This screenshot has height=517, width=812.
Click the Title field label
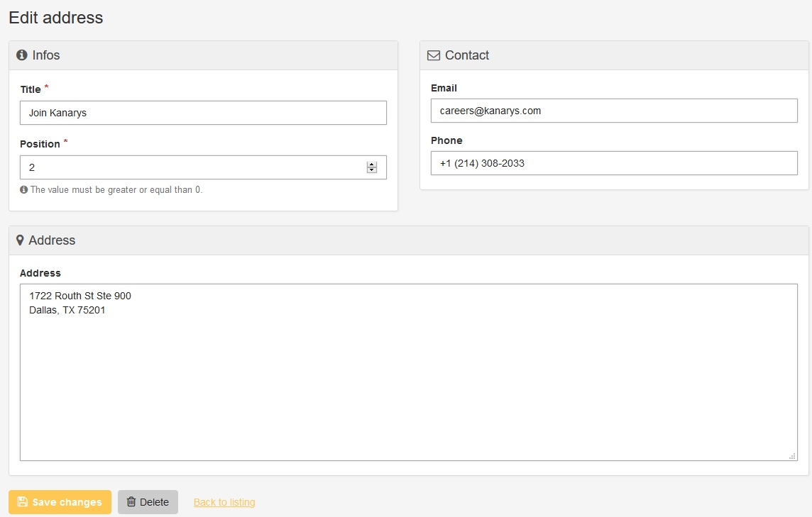31,89
